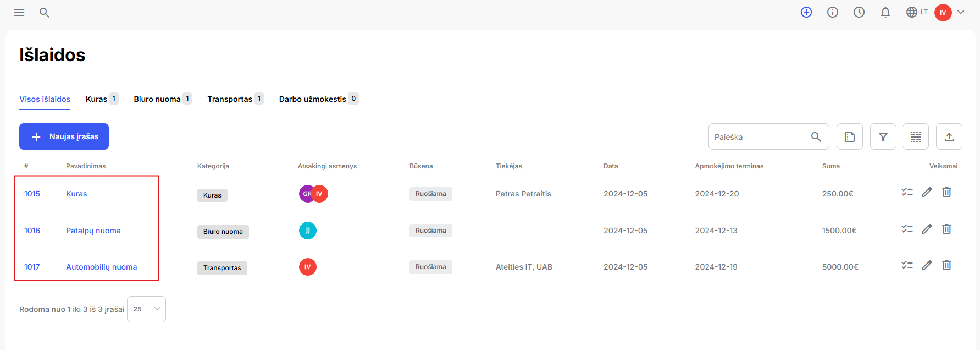
Task: Sort by Pavadinimas column header
Action: tap(86, 166)
